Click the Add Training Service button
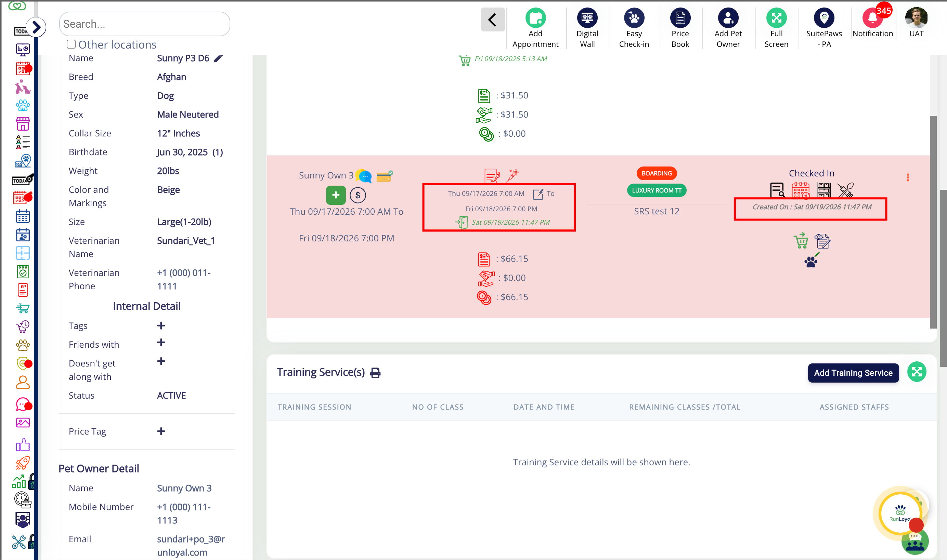 [853, 373]
